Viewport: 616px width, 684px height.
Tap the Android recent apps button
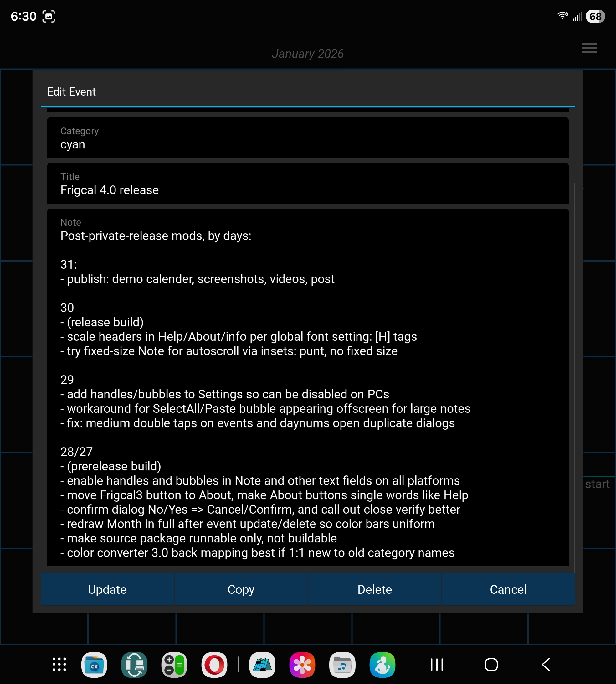(x=437, y=664)
